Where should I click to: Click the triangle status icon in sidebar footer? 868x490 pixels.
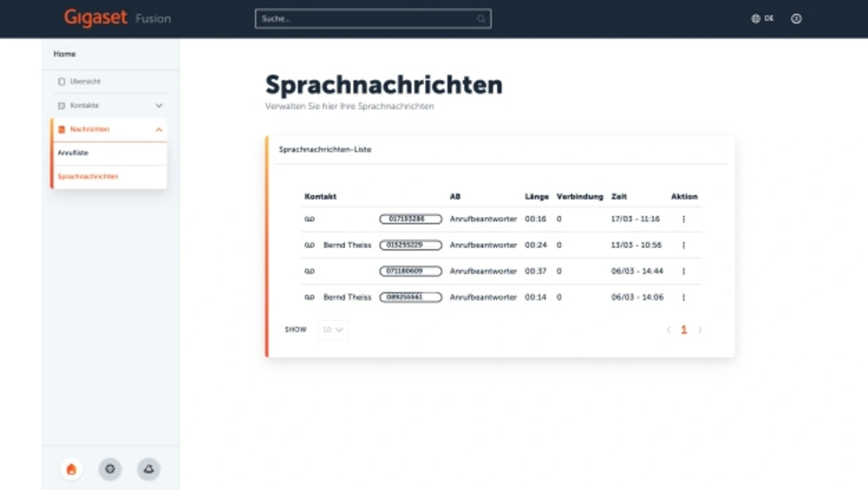coord(149,469)
